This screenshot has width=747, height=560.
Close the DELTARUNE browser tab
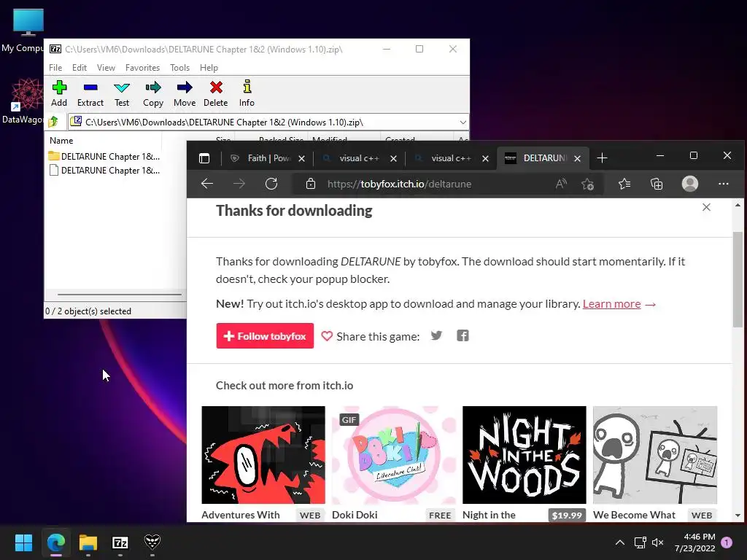578,158
